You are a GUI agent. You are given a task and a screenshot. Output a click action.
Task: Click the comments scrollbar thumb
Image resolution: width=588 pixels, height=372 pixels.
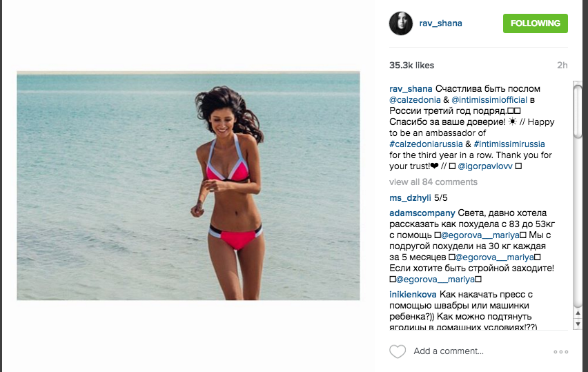point(578,112)
